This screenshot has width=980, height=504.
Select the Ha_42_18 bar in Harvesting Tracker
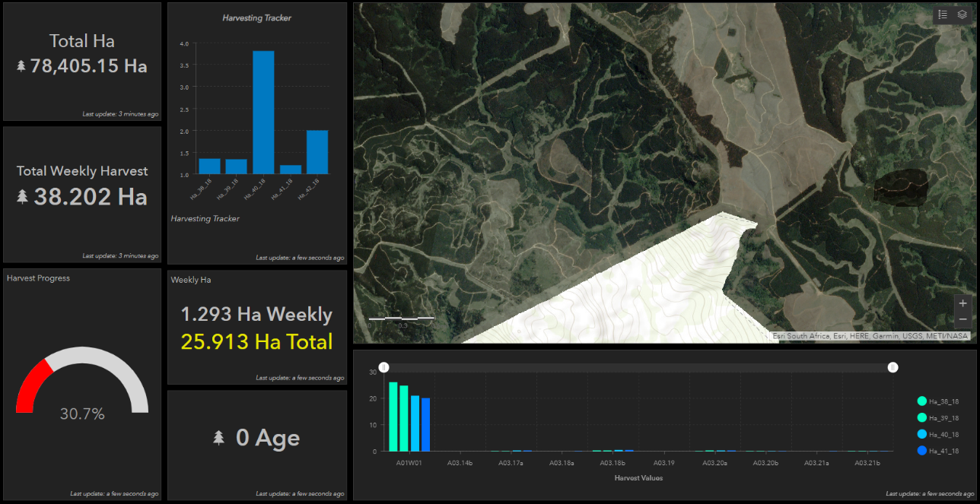tap(317, 152)
